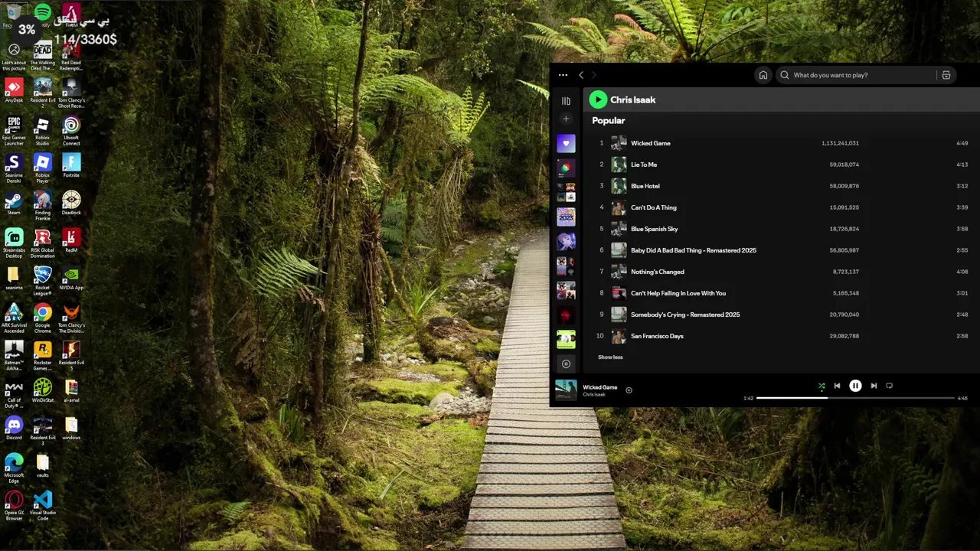Viewport: 980px width, 551px height.
Task: Select the vaults folder on desktop
Action: pos(43,465)
